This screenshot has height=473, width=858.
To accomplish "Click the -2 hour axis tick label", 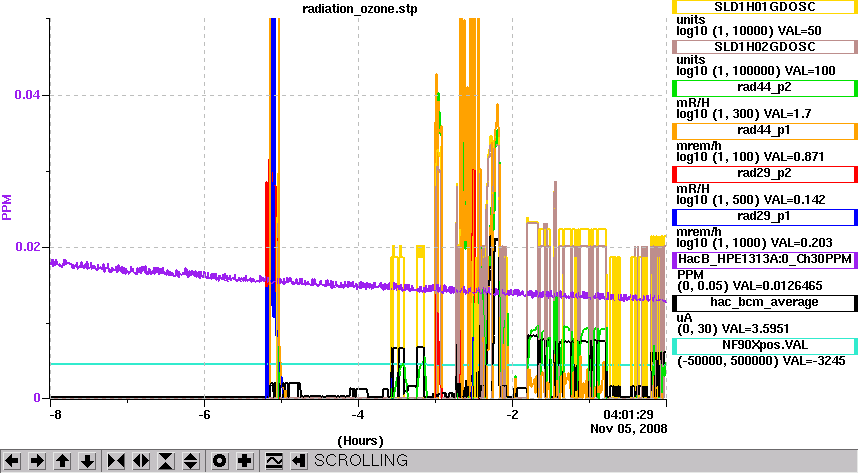I will pos(512,414).
